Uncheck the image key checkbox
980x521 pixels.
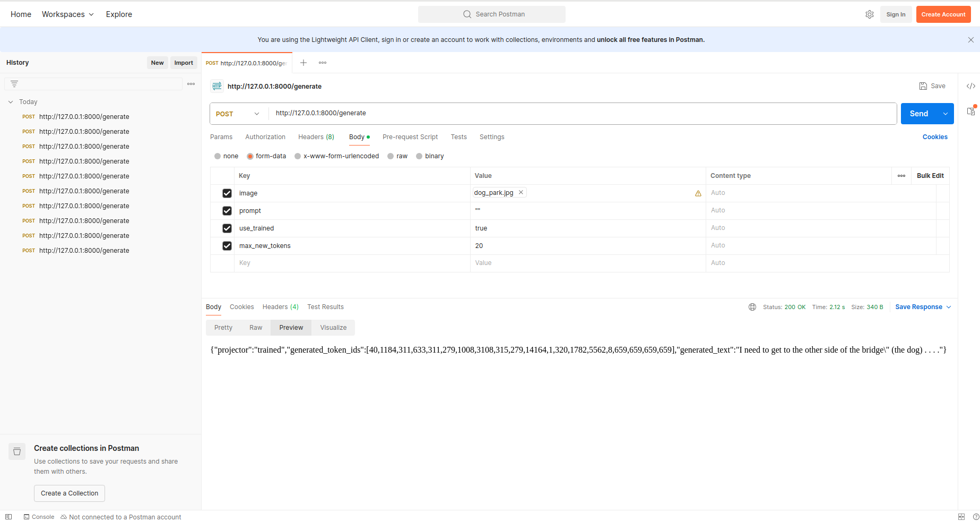[x=227, y=193]
